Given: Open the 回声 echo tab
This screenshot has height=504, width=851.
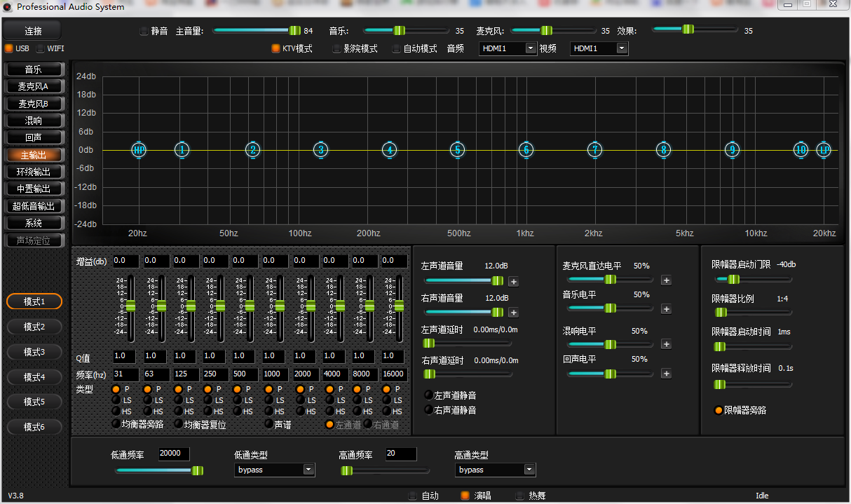Looking at the screenshot, I should [x=34, y=138].
